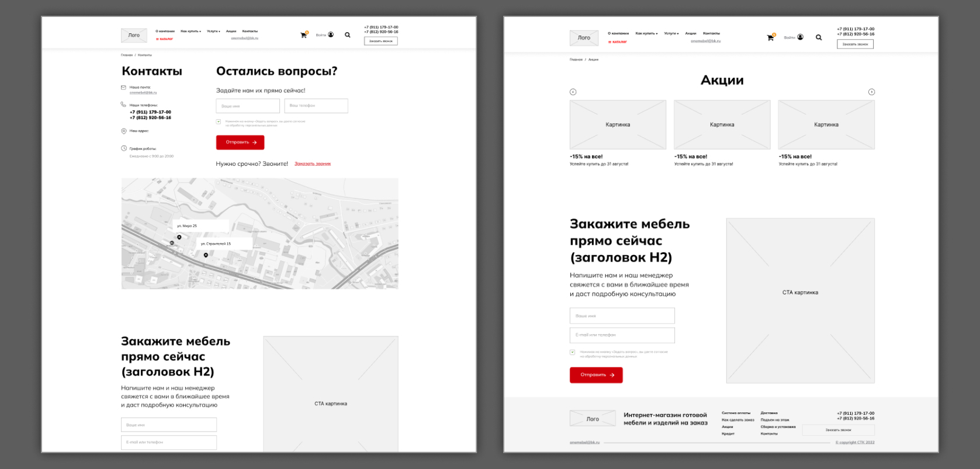Click shopping cart icon on Контакты page
The image size is (980, 469).
303,35
